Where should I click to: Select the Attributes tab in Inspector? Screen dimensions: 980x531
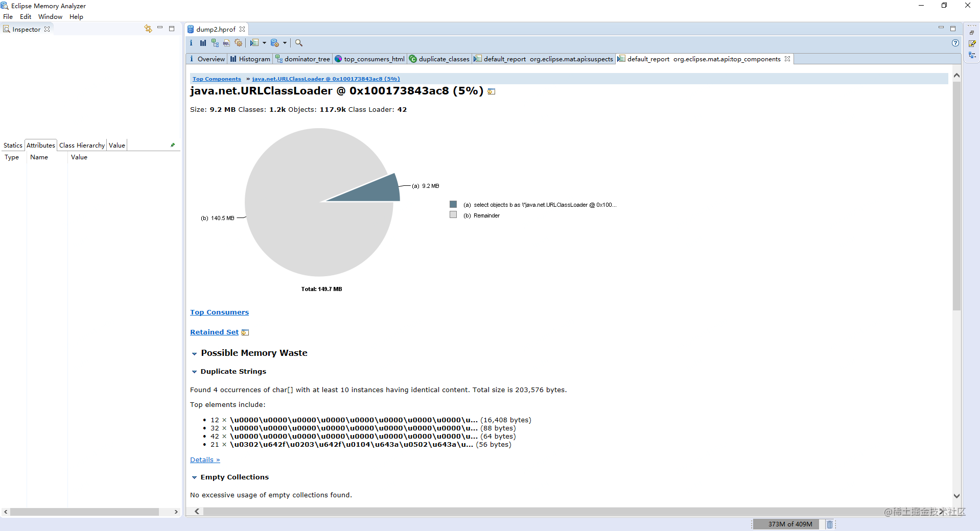(41, 145)
